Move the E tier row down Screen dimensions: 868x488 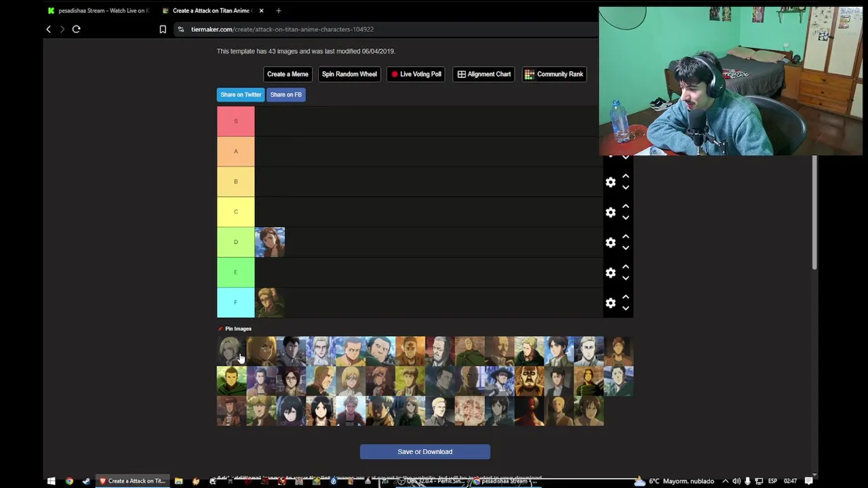tap(626, 278)
